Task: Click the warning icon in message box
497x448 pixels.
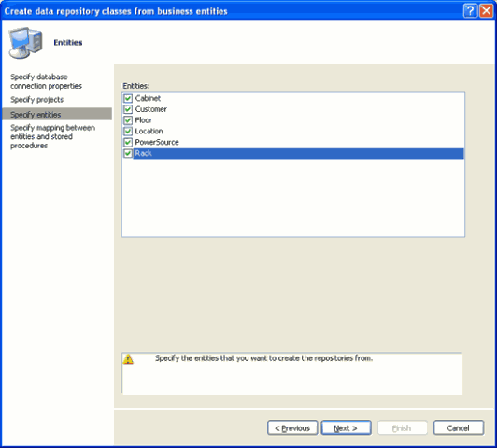Action: [x=128, y=359]
